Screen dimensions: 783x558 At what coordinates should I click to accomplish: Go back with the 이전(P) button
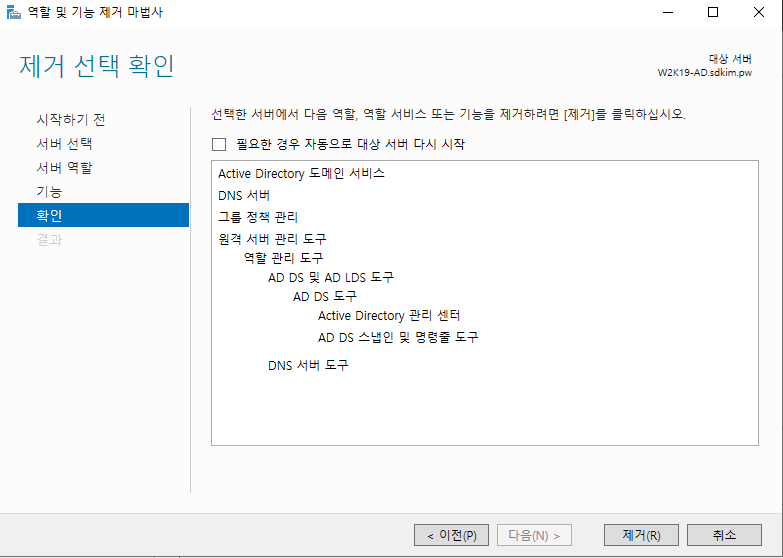[x=451, y=536]
